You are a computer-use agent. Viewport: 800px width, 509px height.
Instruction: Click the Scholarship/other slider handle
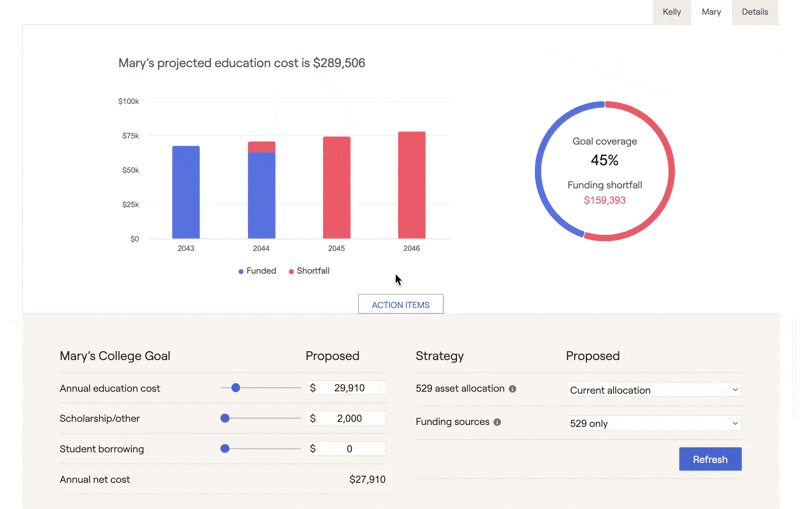point(225,418)
